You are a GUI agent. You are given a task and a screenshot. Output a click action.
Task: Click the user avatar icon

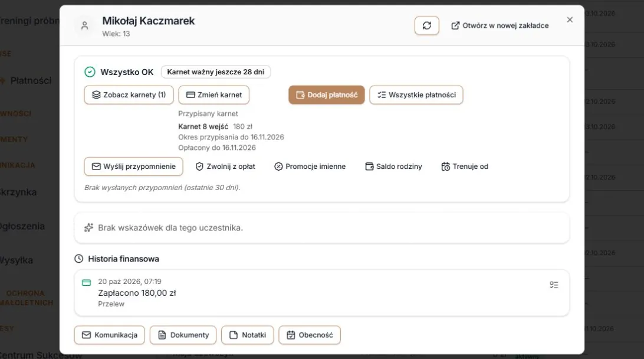point(84,26)
